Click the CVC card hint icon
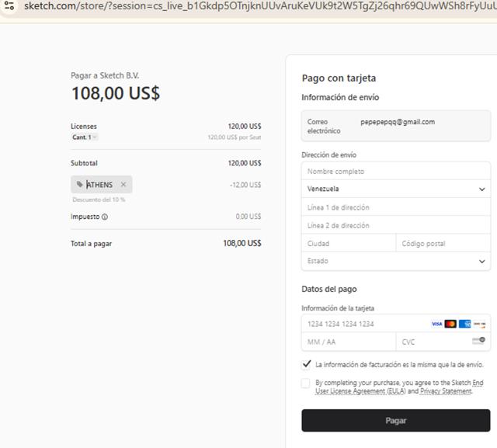497x448 pixels. click(478, 341)
